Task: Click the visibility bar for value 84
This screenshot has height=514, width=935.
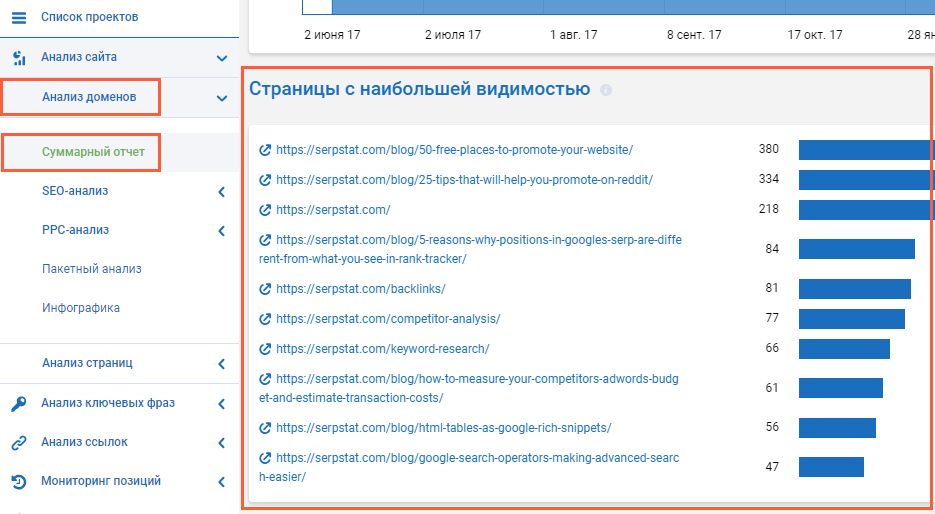Action: 857,249
